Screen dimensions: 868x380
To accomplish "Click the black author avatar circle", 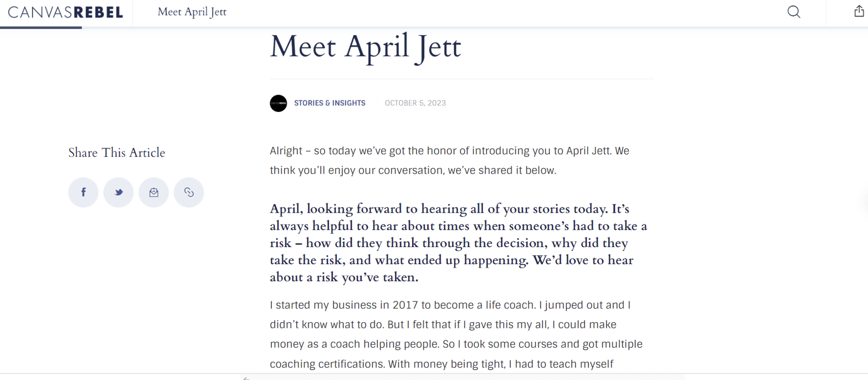I will (279, 103).
